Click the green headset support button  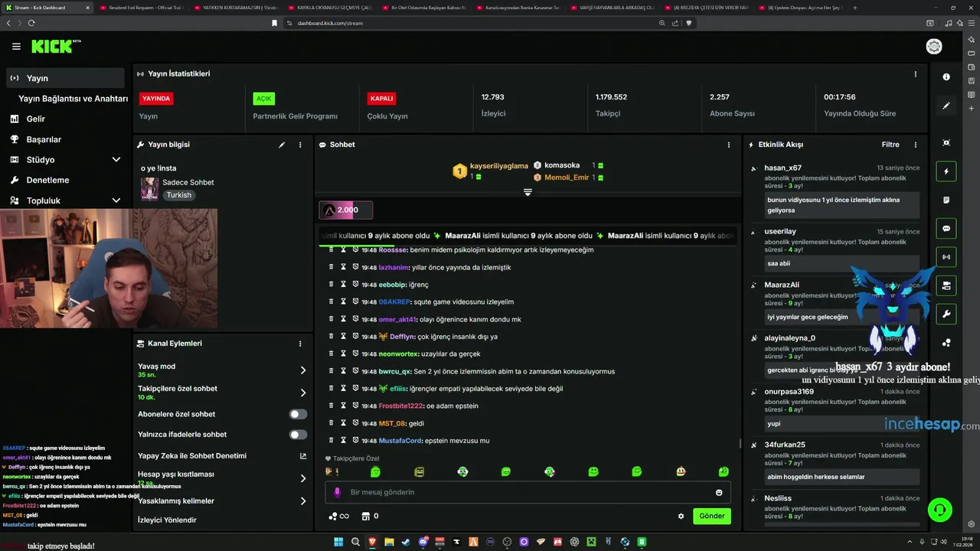pos(939,509)
